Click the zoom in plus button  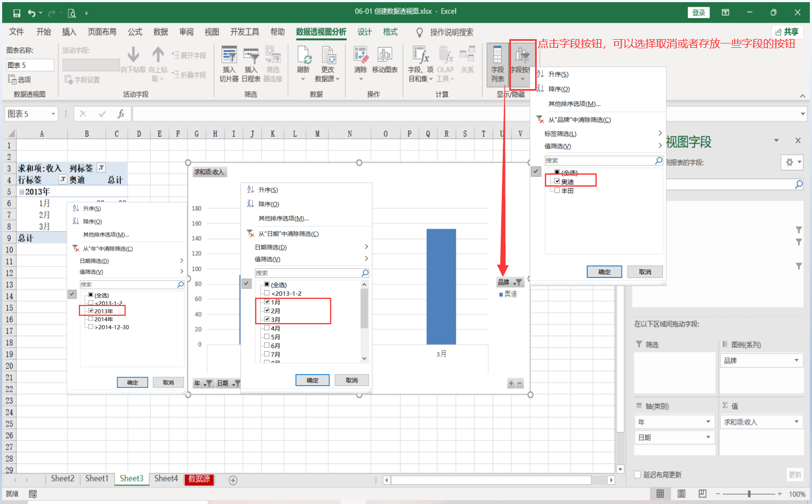pos(780,494)
